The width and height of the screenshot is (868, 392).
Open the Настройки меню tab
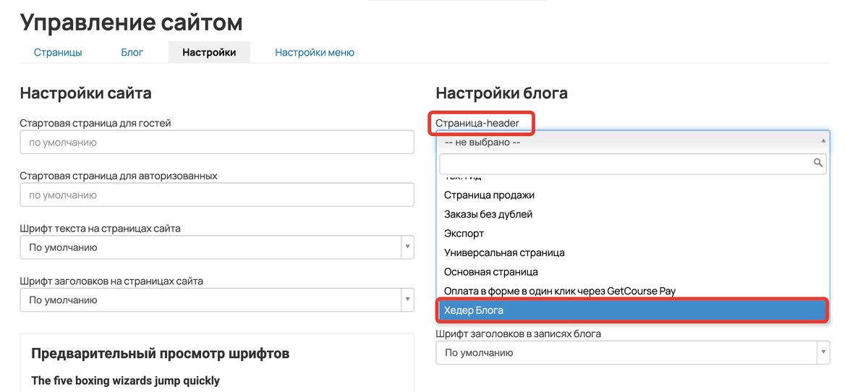[x=315, y=52]
